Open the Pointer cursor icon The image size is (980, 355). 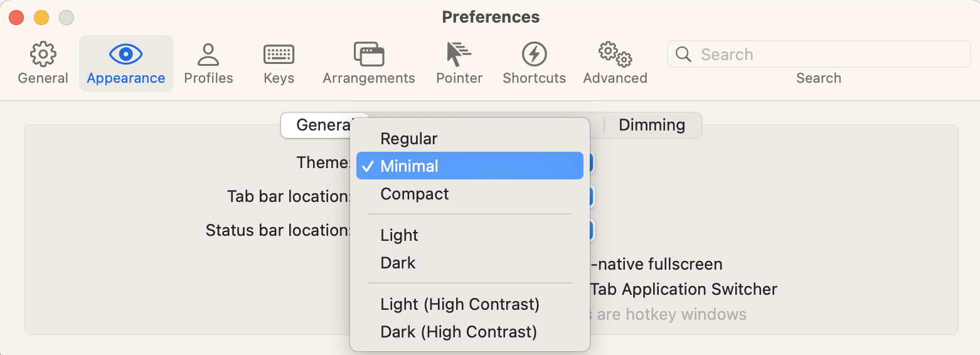(459, 55)
